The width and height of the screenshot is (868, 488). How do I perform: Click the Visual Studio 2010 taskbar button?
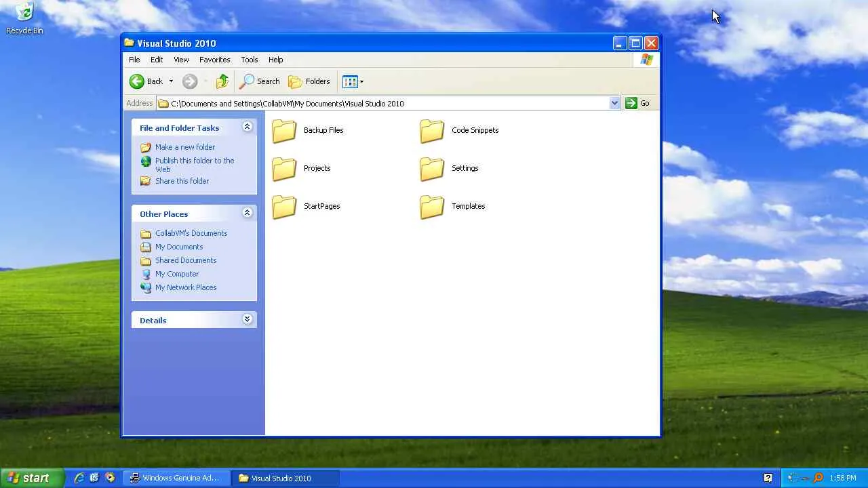285,478
